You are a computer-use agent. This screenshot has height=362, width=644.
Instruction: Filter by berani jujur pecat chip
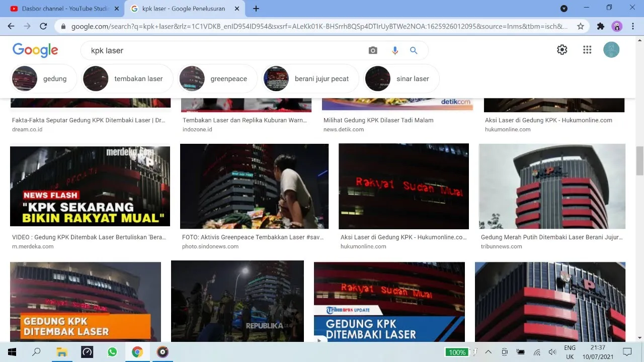click(x=310, y=78)
